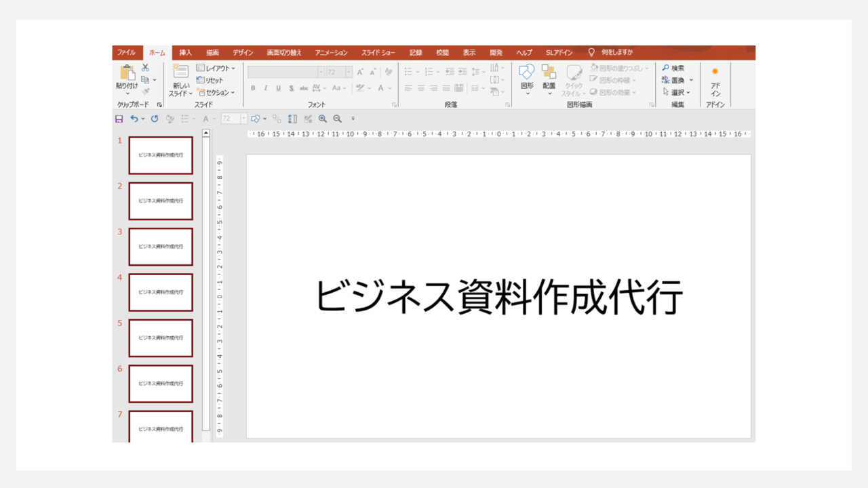This screenshot has height=488, width=868.
Task: Click the Save icon in quick access toolbar
Action: click(x=119, y=119)
